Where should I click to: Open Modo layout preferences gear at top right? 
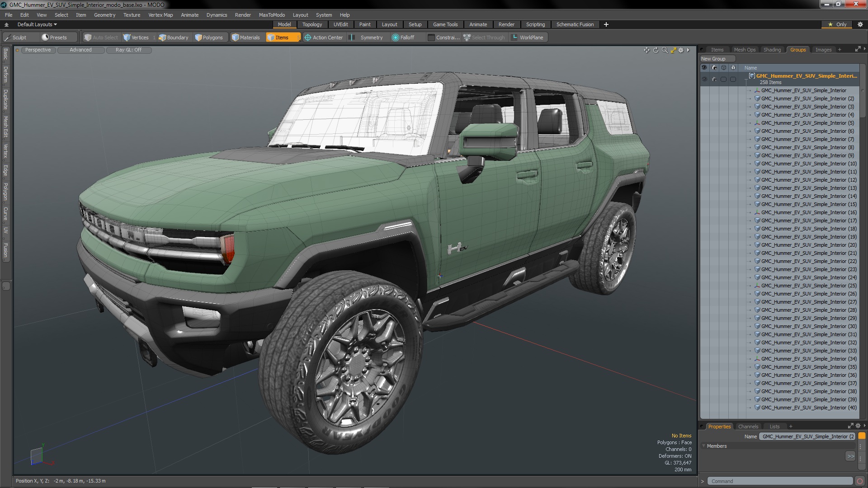[x=860, y=24]
